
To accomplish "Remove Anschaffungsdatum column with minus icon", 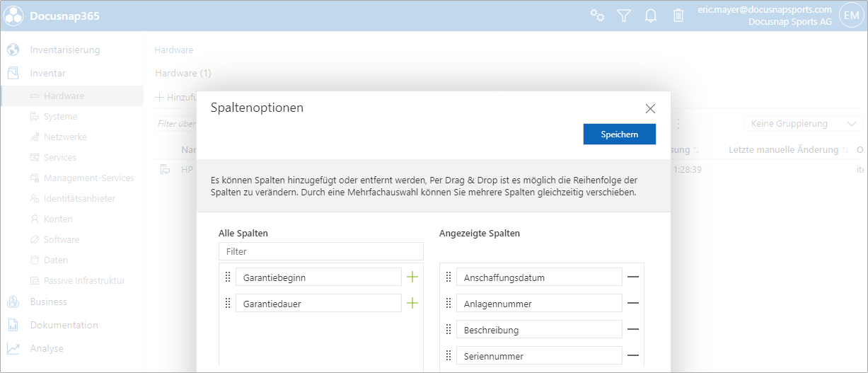I will (x=633, y=277).
